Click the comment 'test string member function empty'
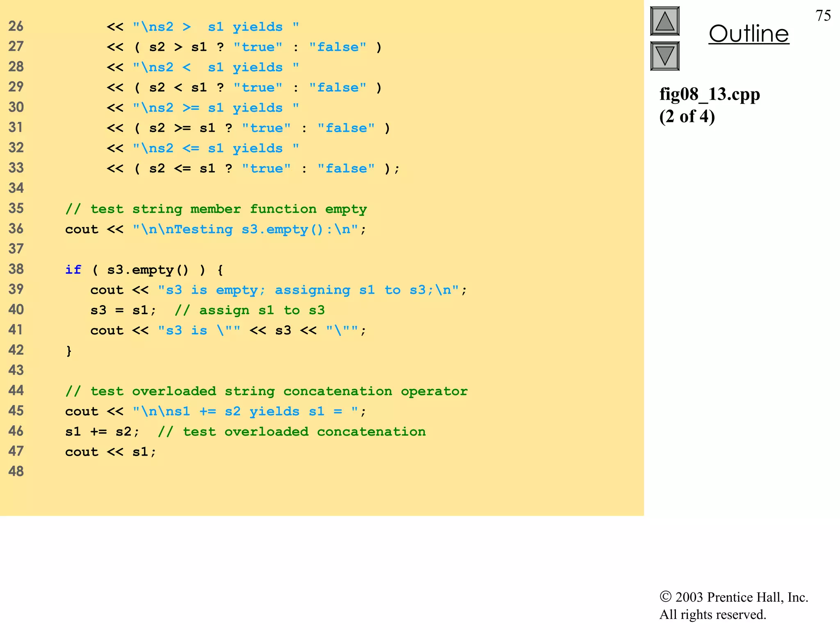This screenshot has width=840, height=630. (216, 209)
